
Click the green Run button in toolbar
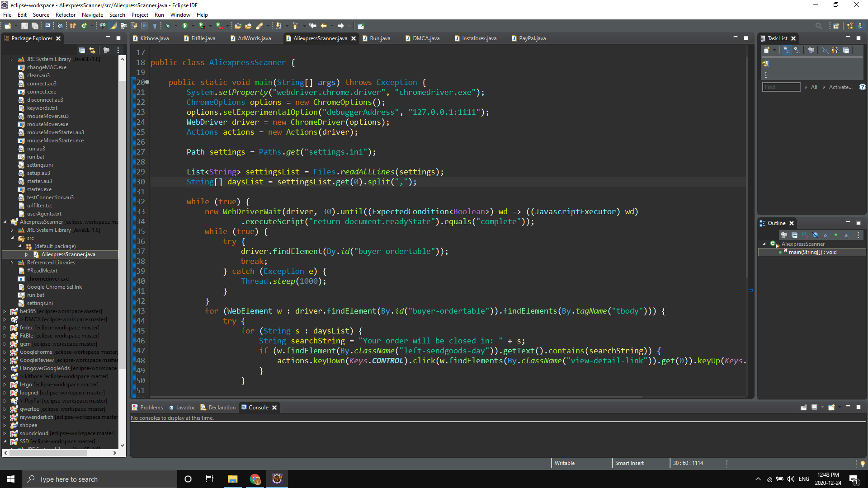point(185,26)
